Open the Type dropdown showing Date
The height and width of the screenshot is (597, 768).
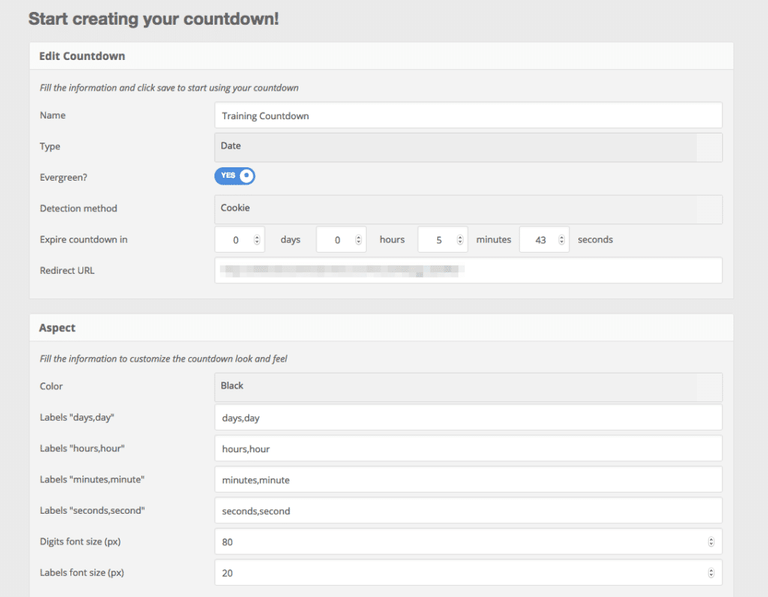[468, 147]
